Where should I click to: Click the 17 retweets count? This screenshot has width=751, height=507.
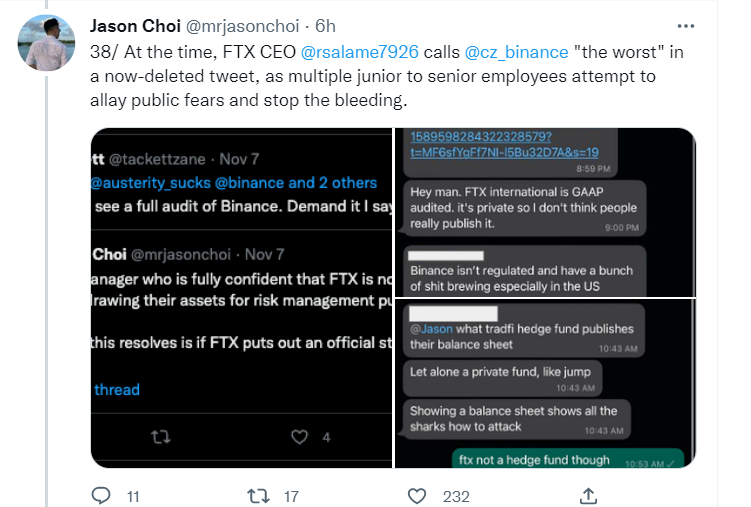(x=292, y=495)
